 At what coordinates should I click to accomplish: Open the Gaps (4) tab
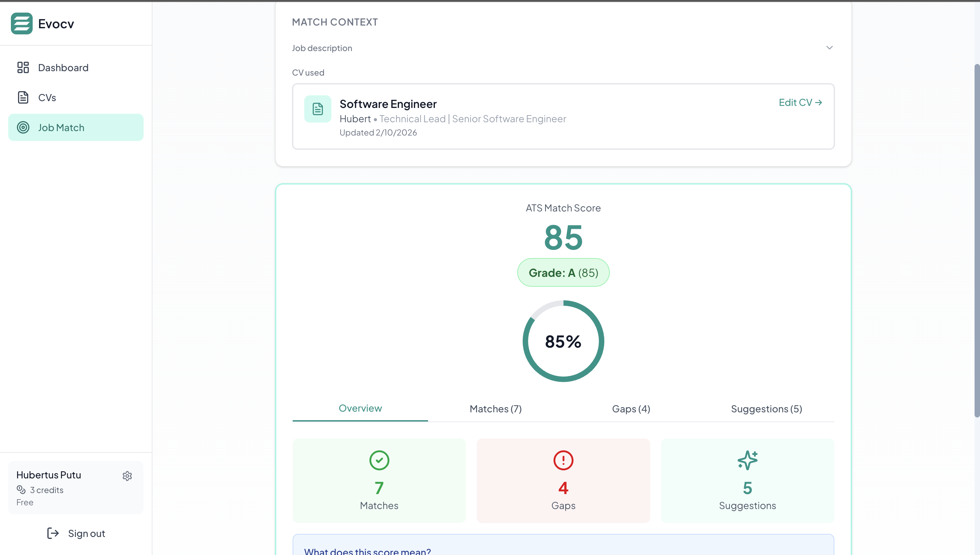click(631, 409)
